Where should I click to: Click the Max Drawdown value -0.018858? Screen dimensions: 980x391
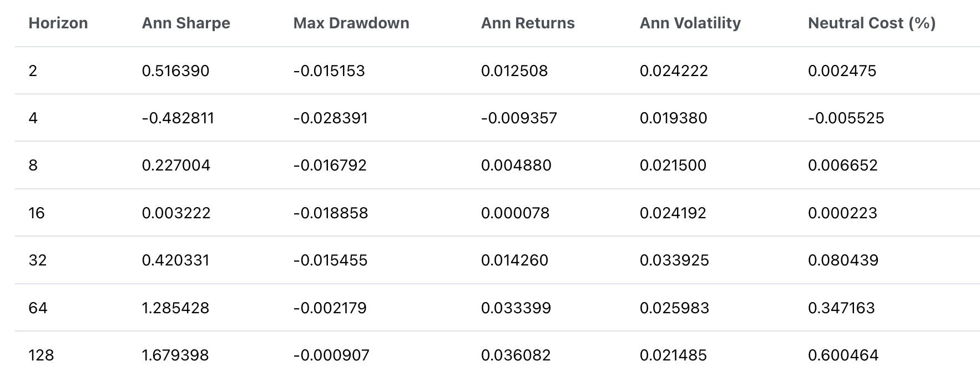pos(331,213)
